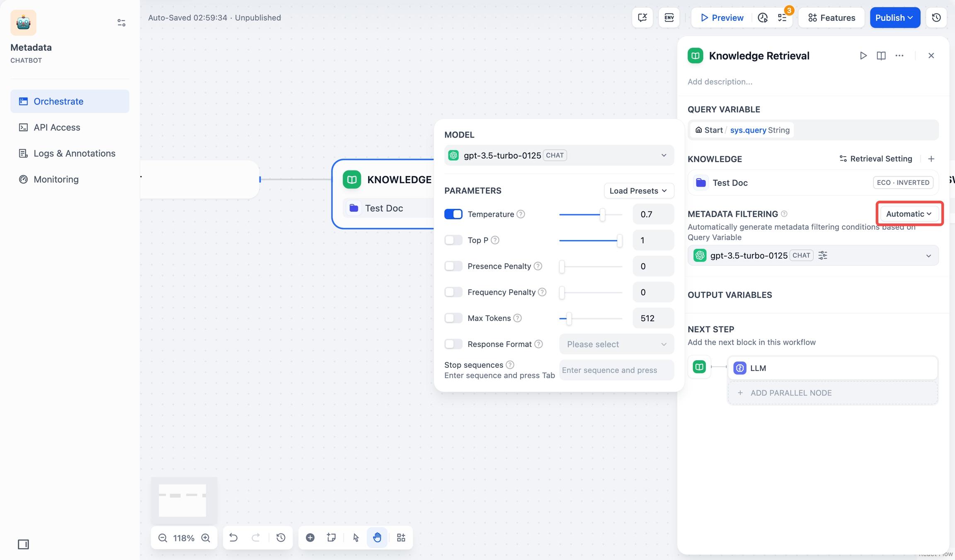The image size is (955, 560).
Task: Expand the Automatic metadata filtering dropdown
Action: tap(909, 214)
